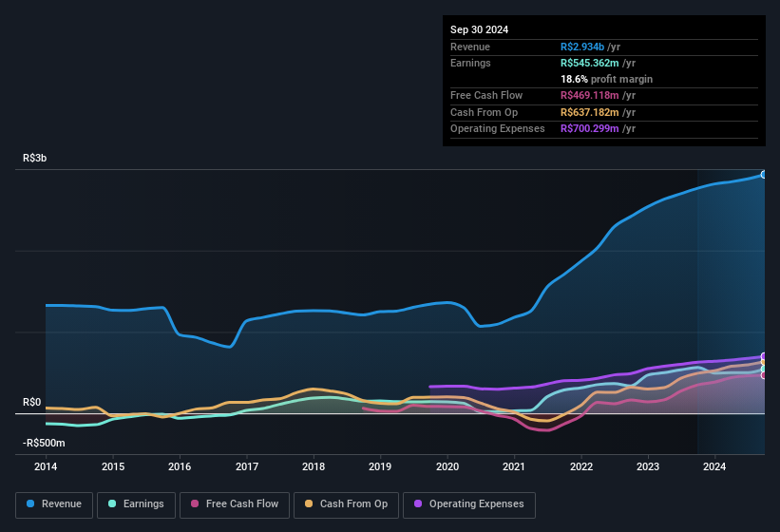The width and height of the screenshot is (780, 532).
Task: Click the teal Earnings legend dot
Action: click(112, 503)
